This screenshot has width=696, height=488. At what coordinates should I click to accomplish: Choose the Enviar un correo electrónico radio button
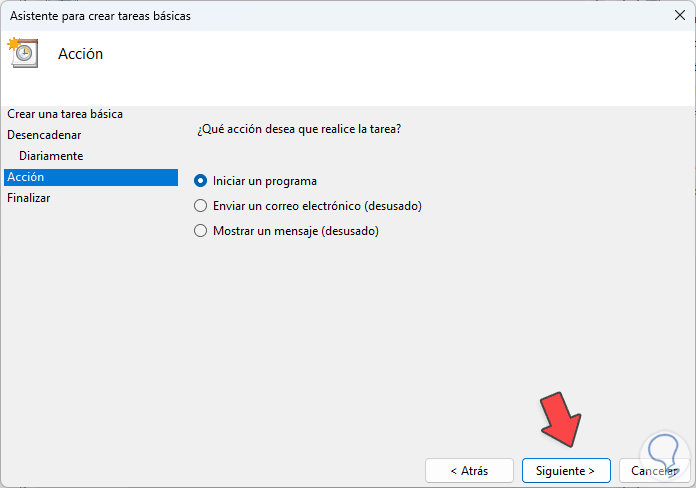(200, 206)
